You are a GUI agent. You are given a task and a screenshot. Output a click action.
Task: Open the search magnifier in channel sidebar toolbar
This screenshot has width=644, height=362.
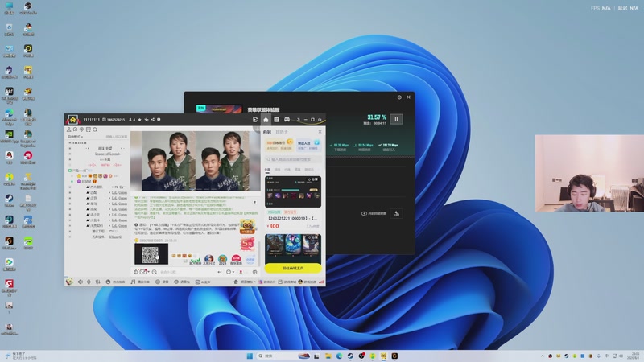pos(95,130)
